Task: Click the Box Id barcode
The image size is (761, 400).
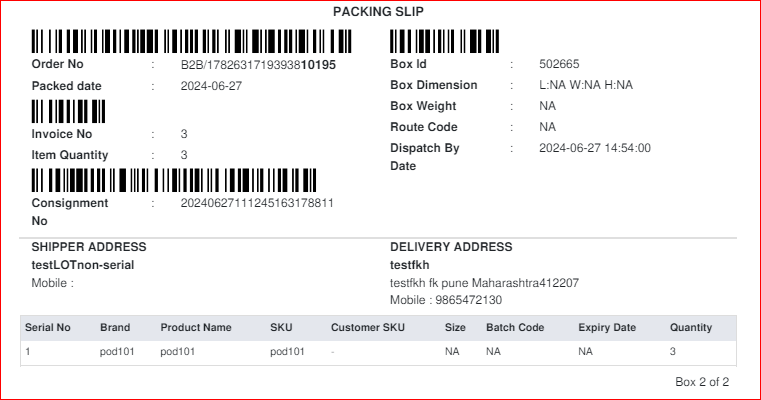Action: pyautogui.click(x=445, y=41)
